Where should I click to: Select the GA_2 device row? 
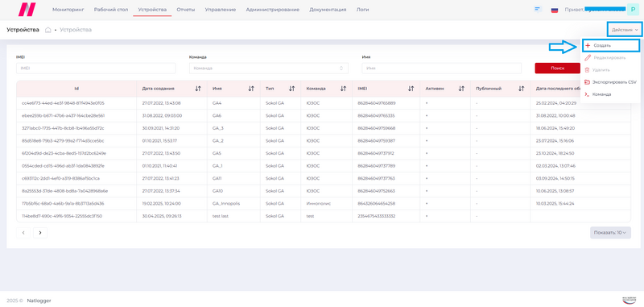pos(324,141)
